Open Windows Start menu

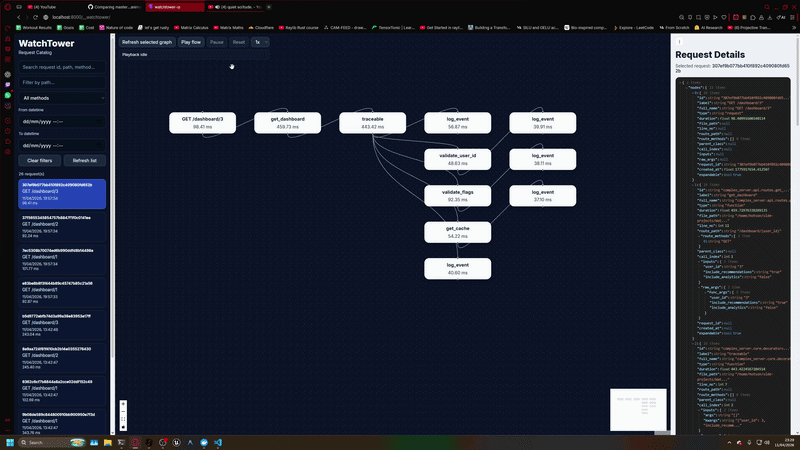coord(10,442)
